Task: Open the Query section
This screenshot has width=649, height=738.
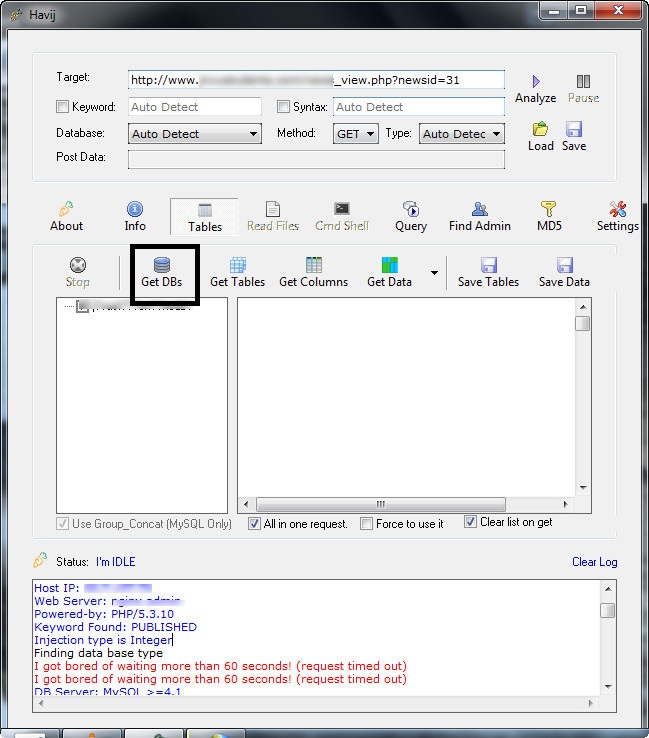Action: pos(411,217)
